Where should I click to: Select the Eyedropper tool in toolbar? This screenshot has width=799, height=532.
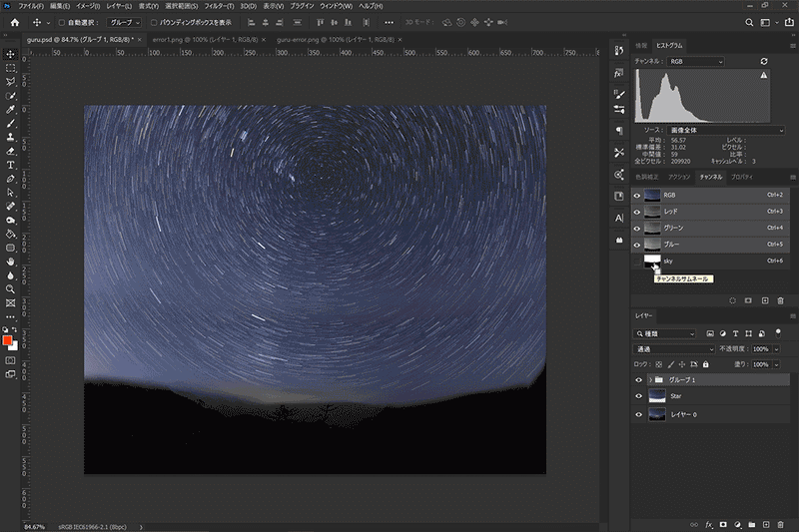[x=10, y=109]
